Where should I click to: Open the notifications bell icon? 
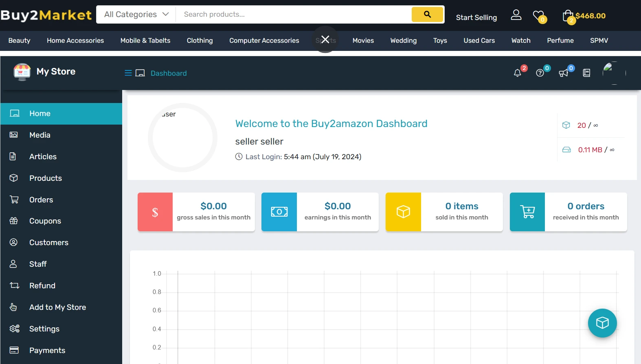tap(518, 73)
